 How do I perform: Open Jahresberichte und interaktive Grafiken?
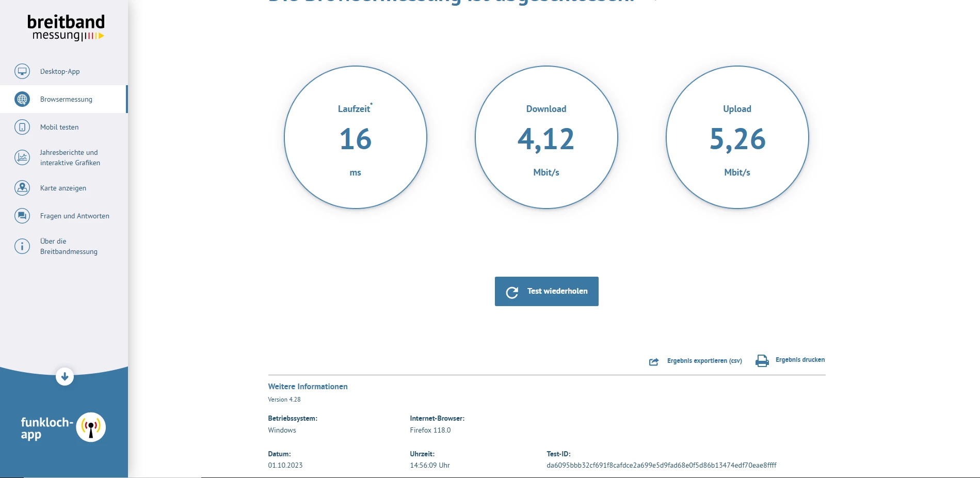(x=70, y=157)
